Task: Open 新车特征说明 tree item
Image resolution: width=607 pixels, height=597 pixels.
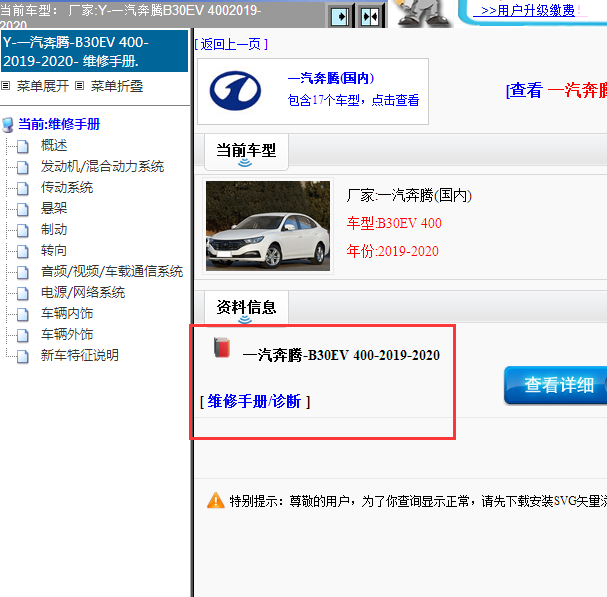Action: [x=80, y=355]
